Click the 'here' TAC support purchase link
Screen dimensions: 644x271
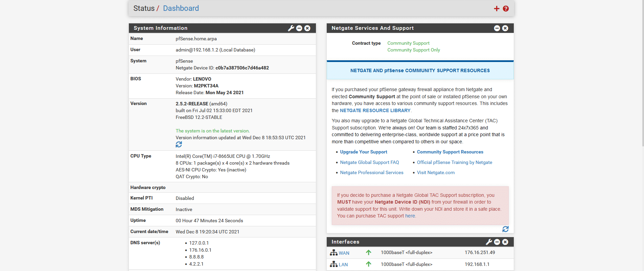410,216
